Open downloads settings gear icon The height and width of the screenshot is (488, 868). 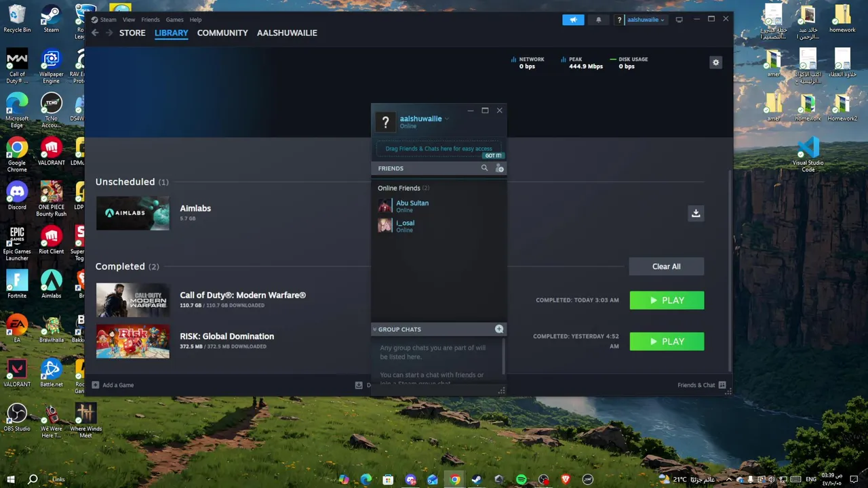coord(715,62)
